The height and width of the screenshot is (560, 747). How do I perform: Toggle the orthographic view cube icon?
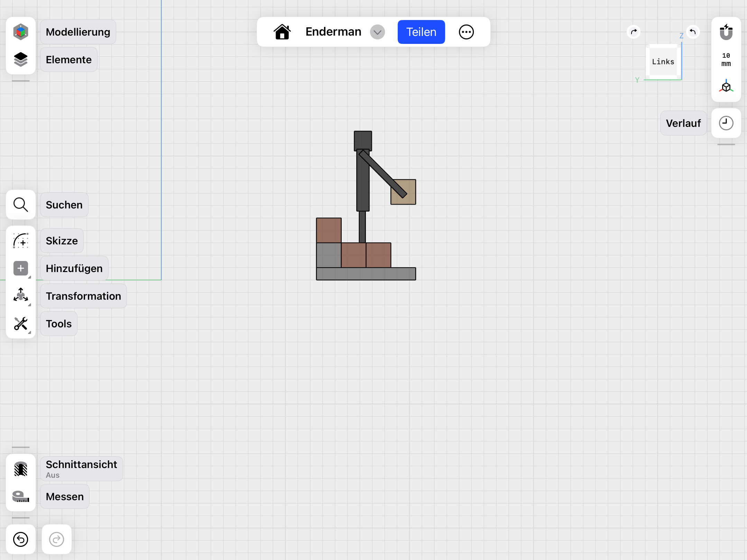[726, 86]
